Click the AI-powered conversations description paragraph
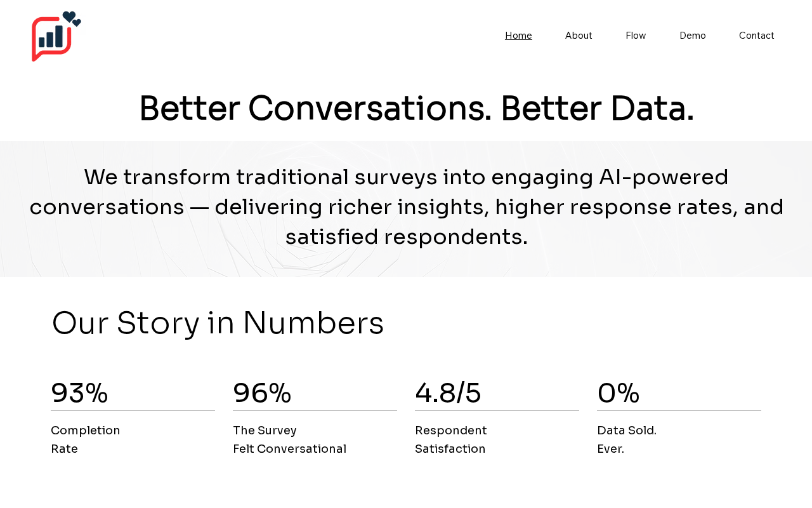 [x=406, y=207]
